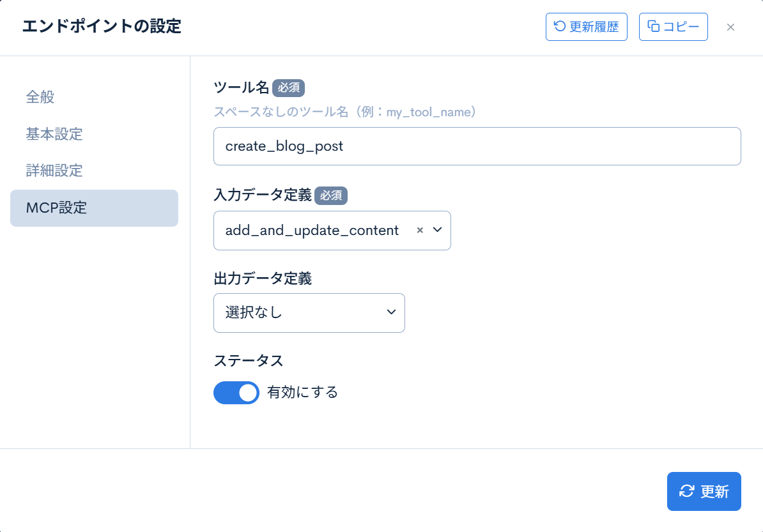Click inside the create_blog_post tool name field

click(x=477, y=146)
